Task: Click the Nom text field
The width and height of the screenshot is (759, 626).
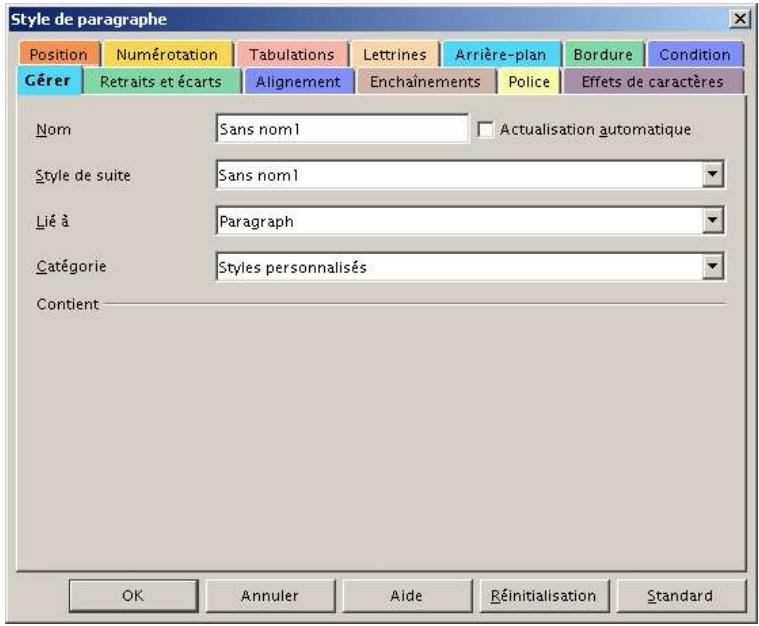Action: 342,129
